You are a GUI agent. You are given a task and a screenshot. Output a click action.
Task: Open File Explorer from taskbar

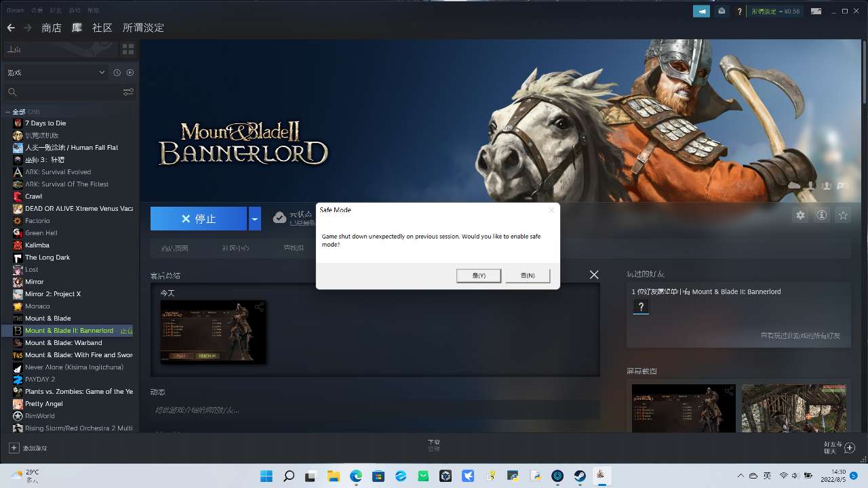point(334,476)
